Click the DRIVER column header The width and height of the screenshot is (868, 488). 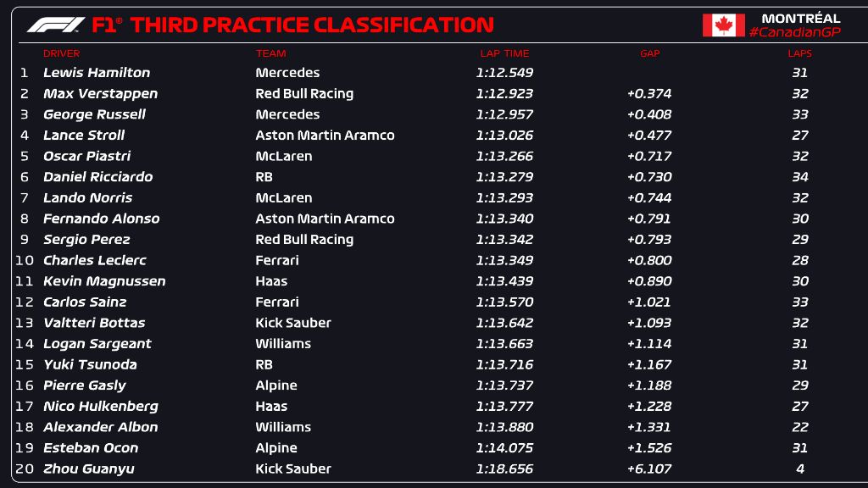coord(61,53)
